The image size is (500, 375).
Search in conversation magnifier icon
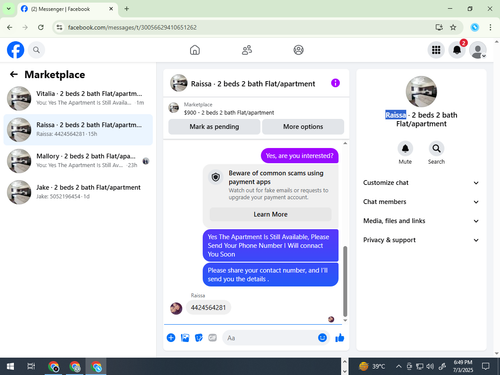[x=436, y=149]
